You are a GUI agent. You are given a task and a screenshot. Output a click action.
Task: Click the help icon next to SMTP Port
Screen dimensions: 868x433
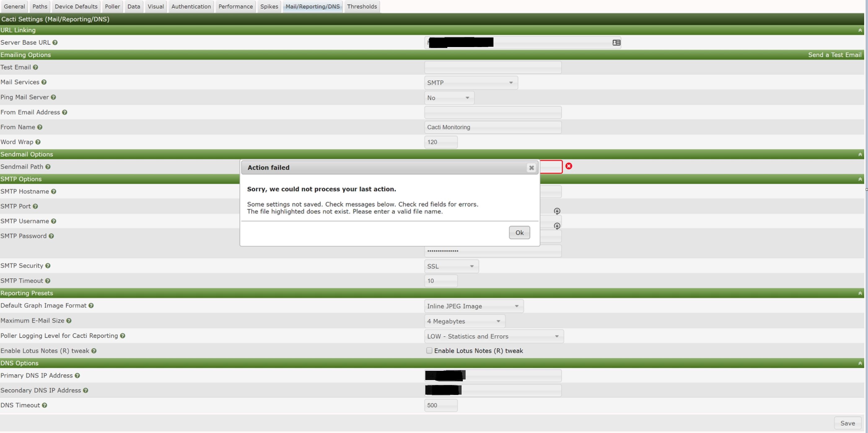click(x=35, y=206)
